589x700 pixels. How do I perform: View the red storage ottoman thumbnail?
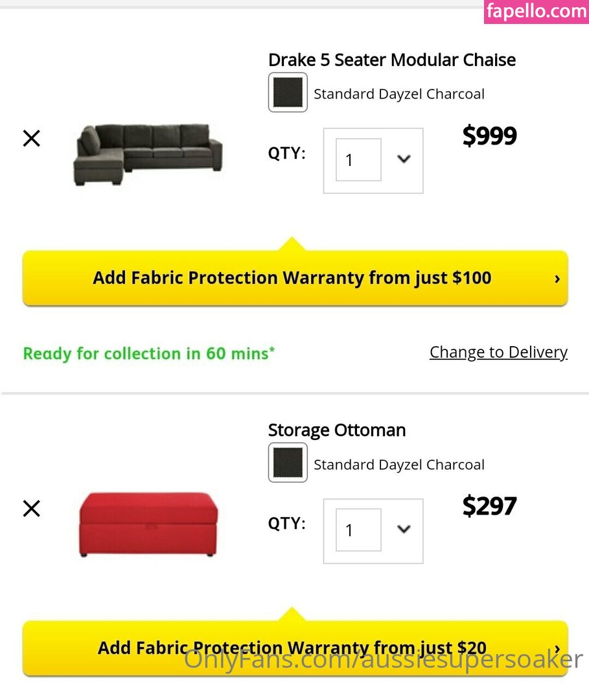point(148,524)
